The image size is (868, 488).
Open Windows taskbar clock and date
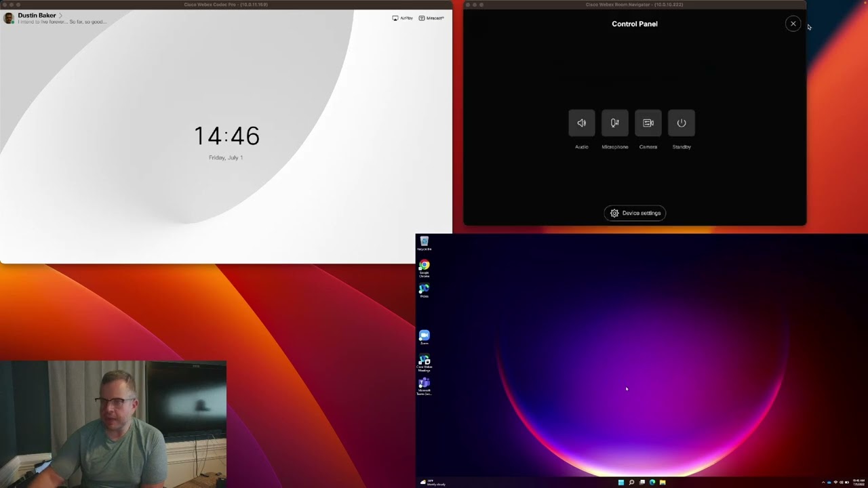tap(859, 483)
